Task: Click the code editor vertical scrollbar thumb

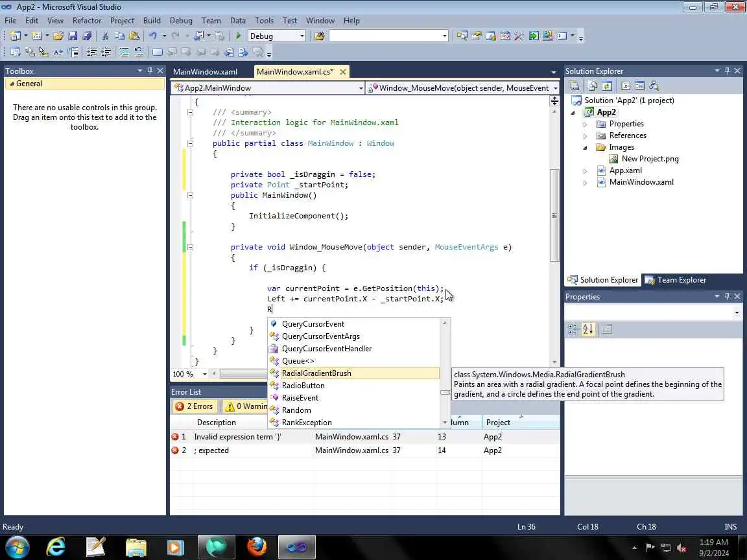Action: [x=554, y=215]
